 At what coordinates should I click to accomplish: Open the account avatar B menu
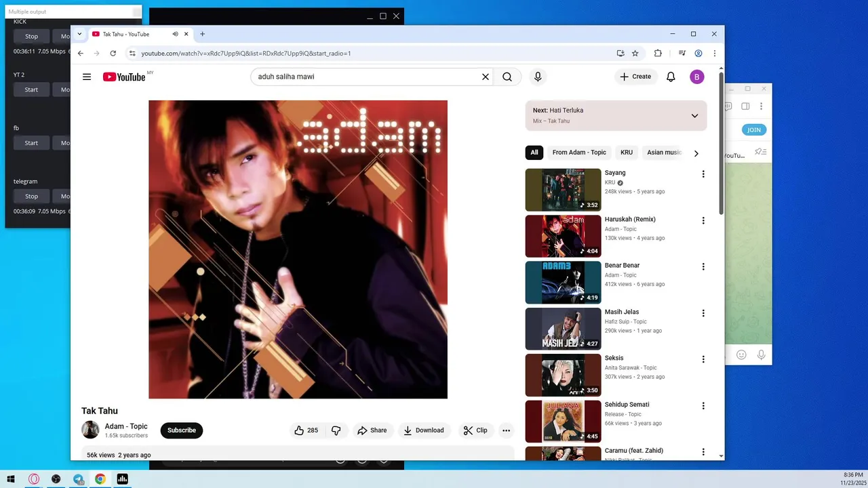coord(697,77)
